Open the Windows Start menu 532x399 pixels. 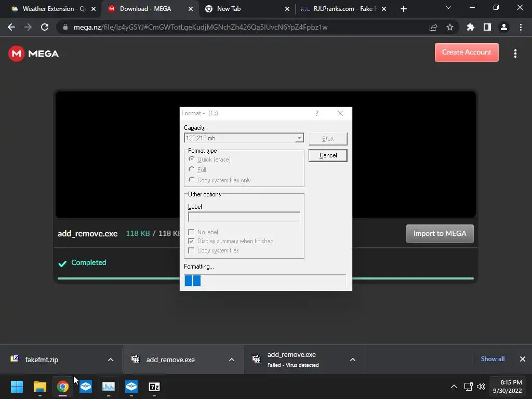pos(17,387)
